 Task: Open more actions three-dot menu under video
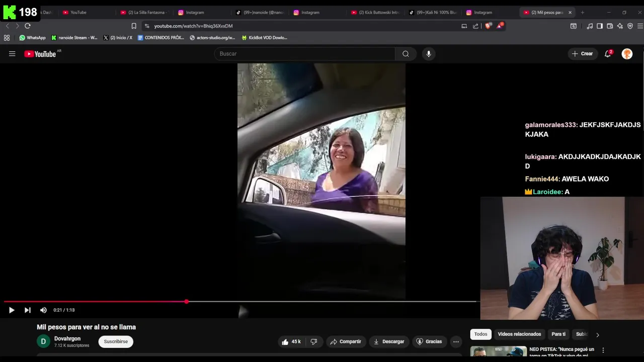coord(456,341)
